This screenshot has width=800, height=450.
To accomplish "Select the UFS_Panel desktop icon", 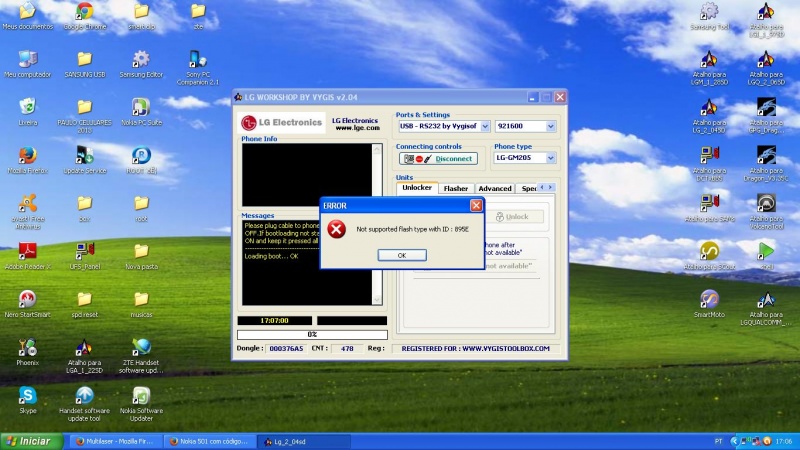I will 85,257.
